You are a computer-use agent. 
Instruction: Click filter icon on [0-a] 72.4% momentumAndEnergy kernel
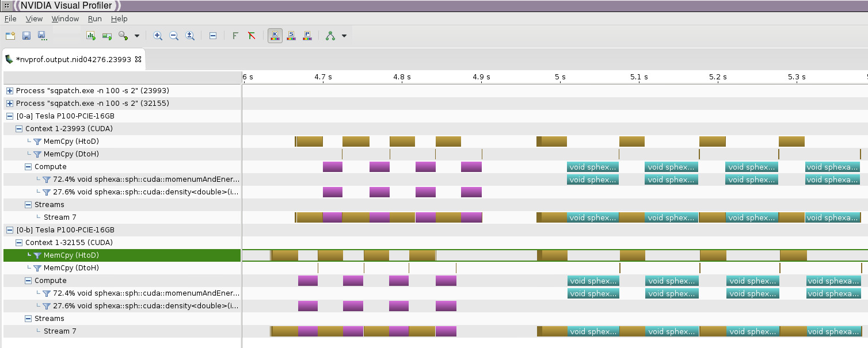click(47, 179)
